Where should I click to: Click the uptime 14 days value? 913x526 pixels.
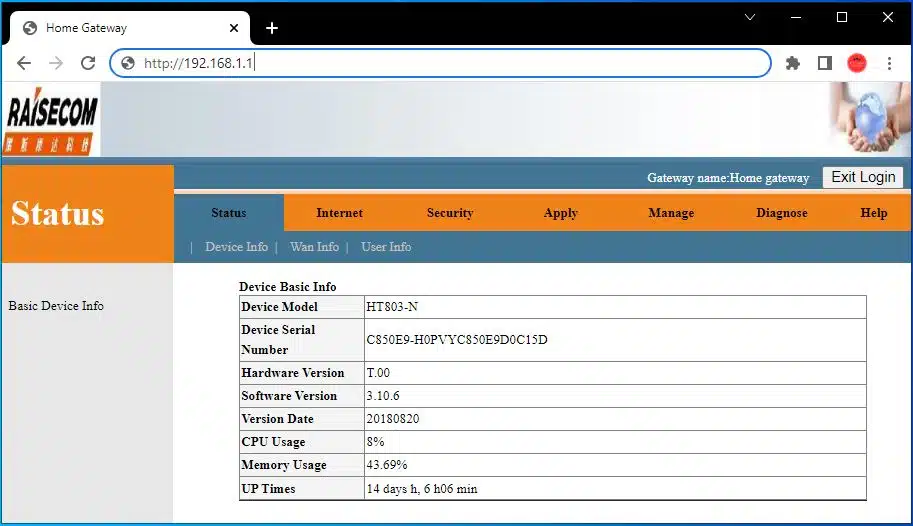(422, 489)
